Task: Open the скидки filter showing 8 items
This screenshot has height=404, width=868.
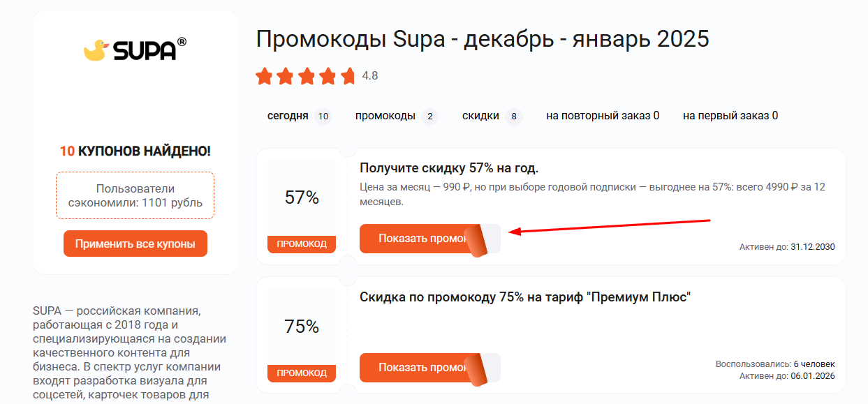Action: pos(481,115)
